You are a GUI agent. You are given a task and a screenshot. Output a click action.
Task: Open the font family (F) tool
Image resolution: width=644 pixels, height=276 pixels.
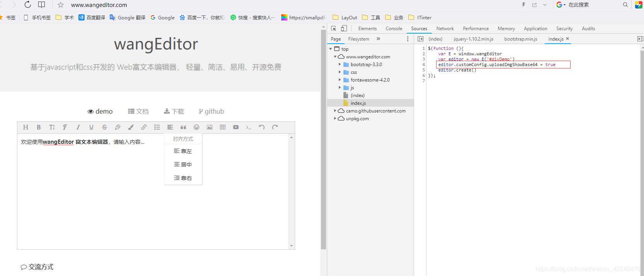tap(65, 127)
